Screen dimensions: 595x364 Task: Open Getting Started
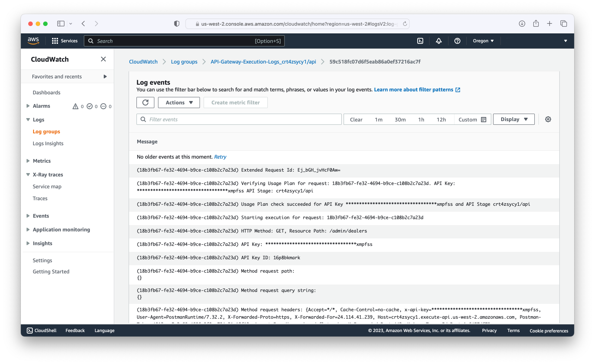[51, 272]
